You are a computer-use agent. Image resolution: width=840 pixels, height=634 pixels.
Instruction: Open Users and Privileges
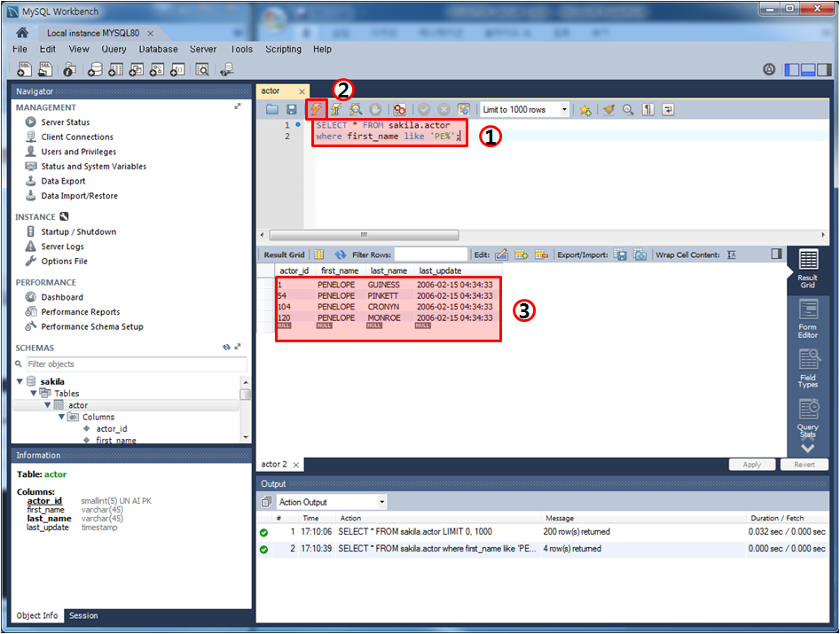pyautogui.click(x=79, y=152)
